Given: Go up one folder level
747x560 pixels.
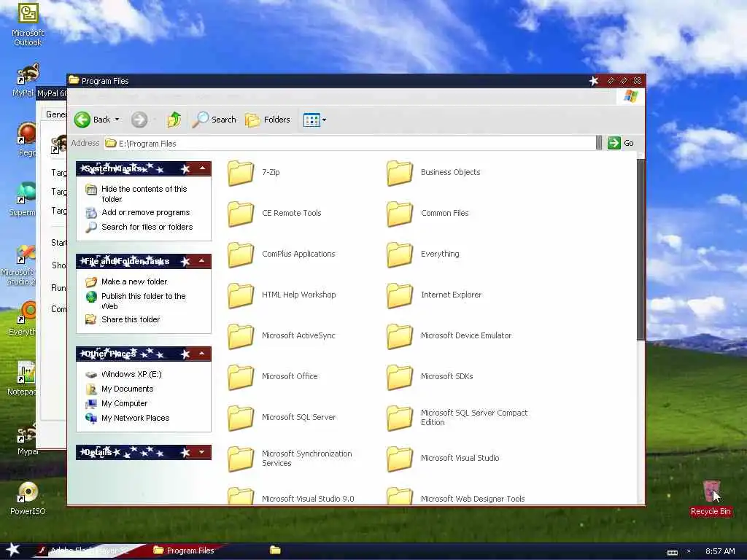Looking at the screenshot, I should (x=174, y=120).
